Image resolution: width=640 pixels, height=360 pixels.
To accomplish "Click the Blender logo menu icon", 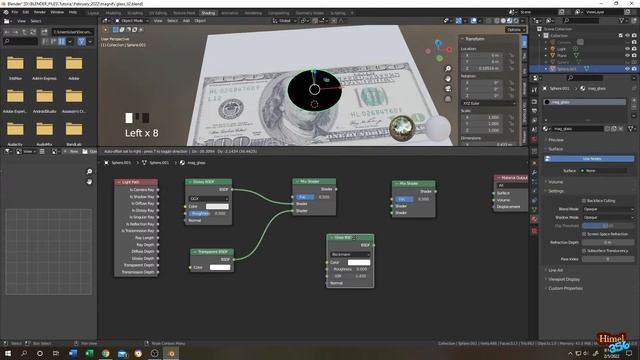I will [x=6, y=12].
